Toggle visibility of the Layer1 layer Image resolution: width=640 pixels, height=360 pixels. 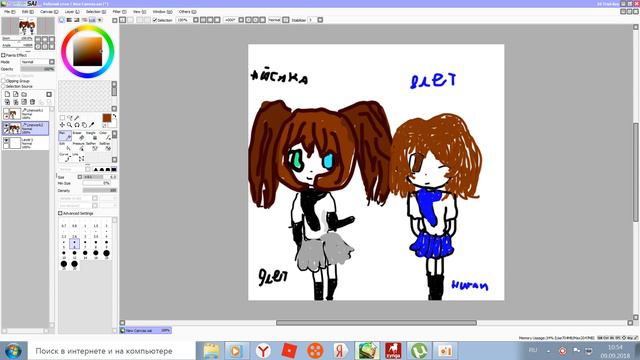pyautogui.click(x=6, y=140)
